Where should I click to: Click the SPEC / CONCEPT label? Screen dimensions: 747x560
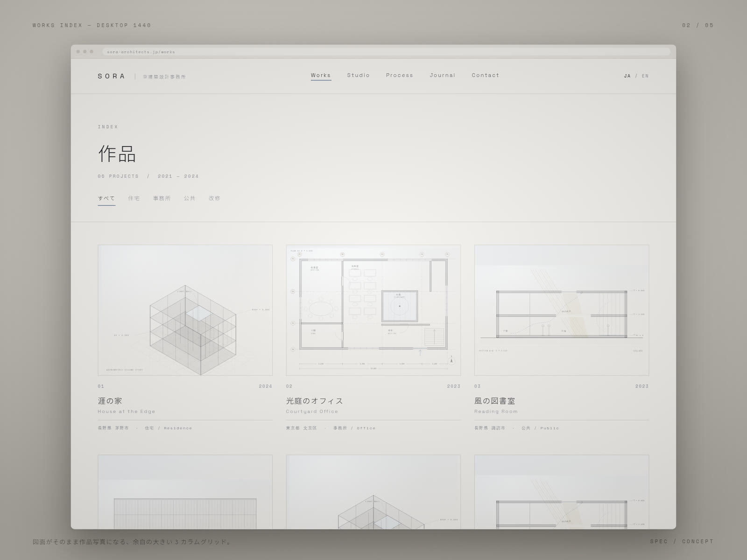tap(682, 541)
